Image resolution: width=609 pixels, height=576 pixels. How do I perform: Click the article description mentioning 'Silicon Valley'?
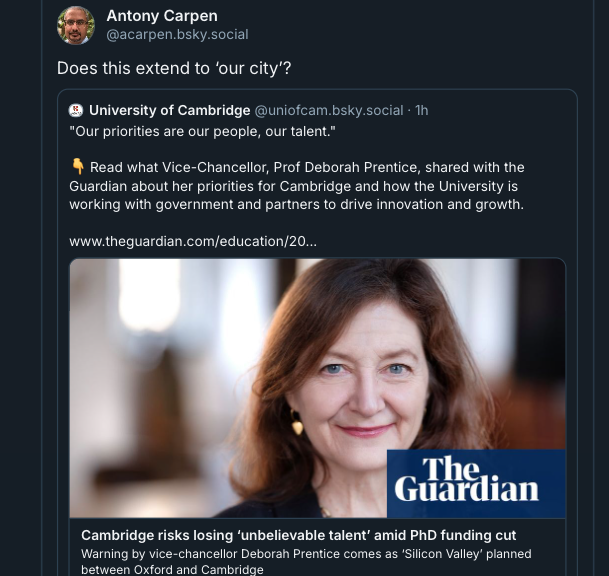(305, 554)
